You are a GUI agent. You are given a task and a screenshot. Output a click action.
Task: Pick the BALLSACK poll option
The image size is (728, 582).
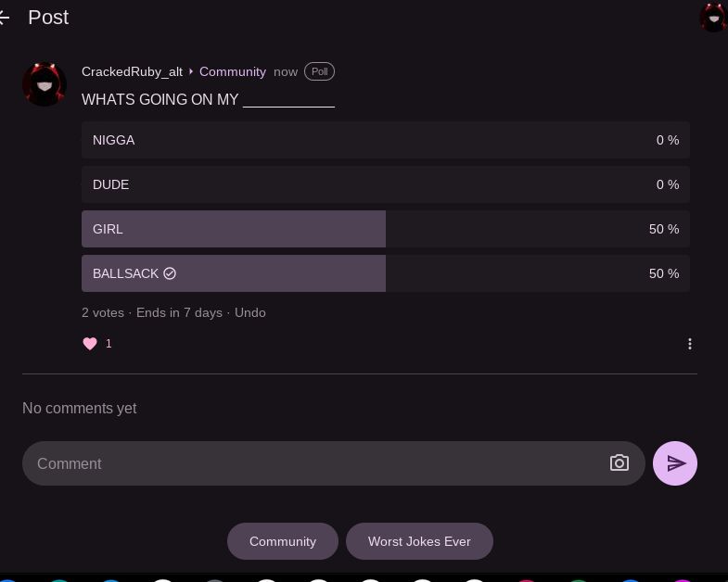[x=385, y=273]
